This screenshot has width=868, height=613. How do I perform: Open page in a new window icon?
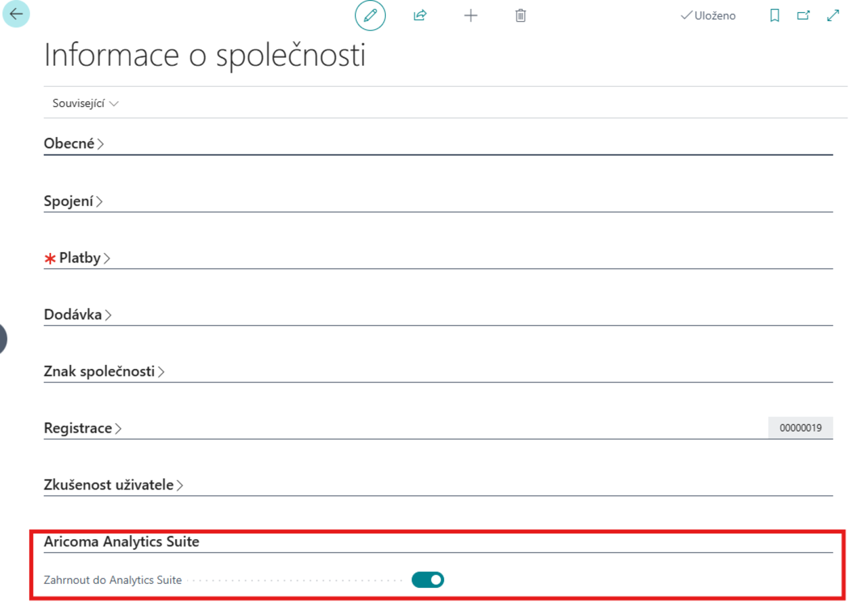pos(802,15)
